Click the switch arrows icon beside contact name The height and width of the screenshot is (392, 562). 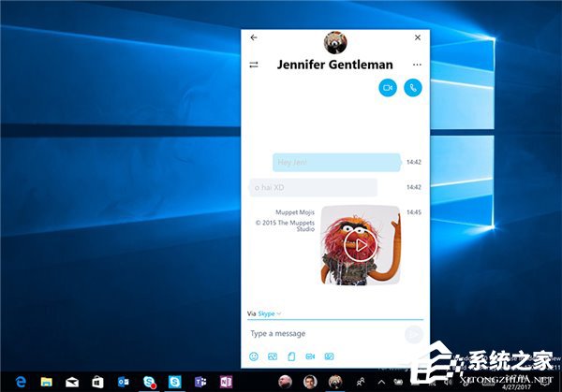(x=254, y=65)
